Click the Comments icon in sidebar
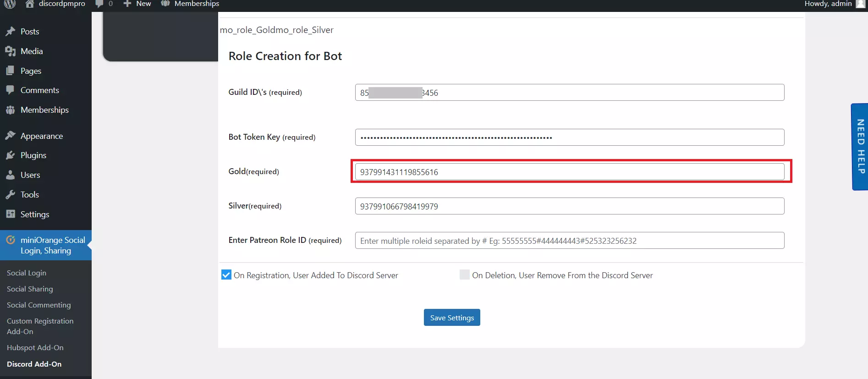The image size is (868, 379). pos(10,90)
